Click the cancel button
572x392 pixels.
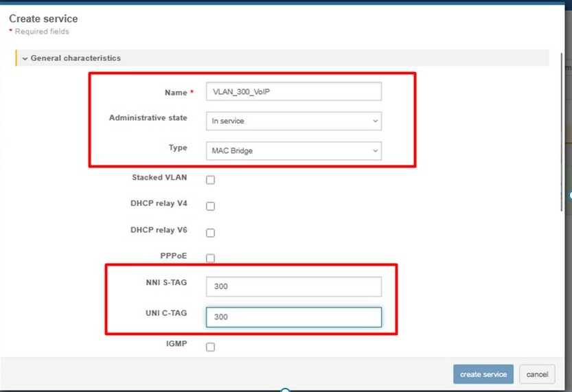point(536,374)
